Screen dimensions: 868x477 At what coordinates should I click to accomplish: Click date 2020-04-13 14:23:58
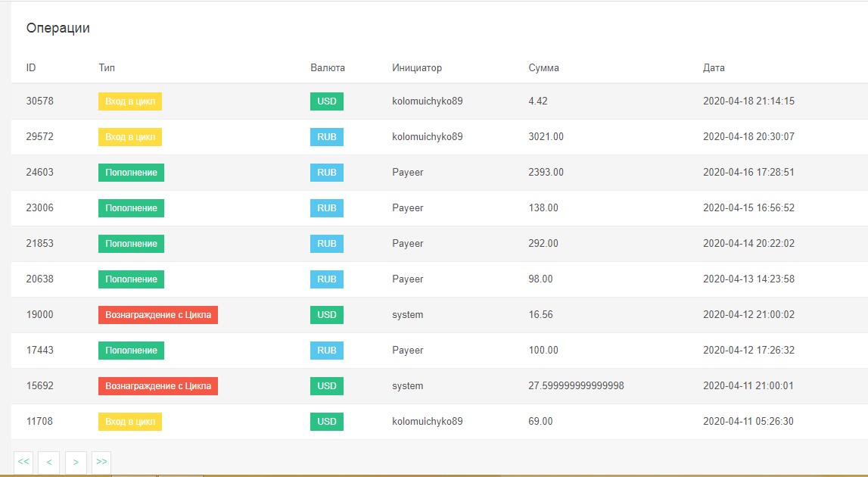tap(748, 279)
